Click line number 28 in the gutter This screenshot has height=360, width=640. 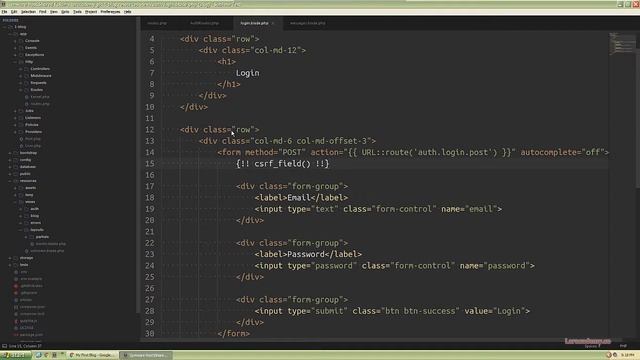[x=150, y=311]
